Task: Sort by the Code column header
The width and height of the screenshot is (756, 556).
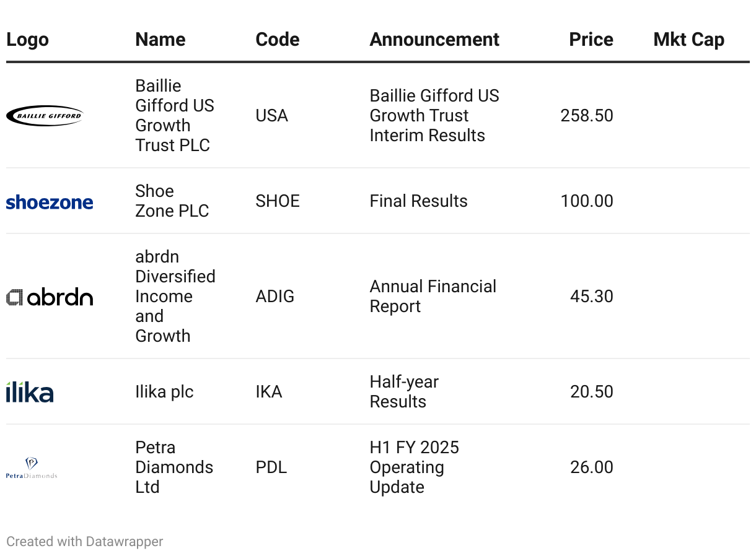Action: pos(277,40)
